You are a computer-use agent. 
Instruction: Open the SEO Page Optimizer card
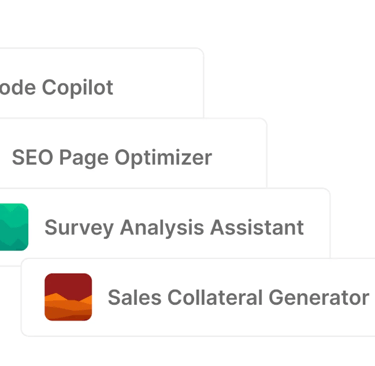(133, 153)
